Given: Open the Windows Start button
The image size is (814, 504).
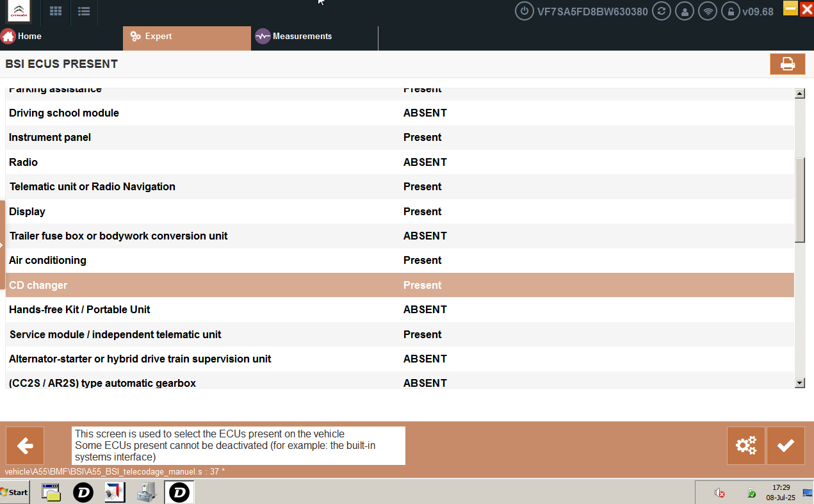Looking at the screenshot, I should tap(15, 492).
